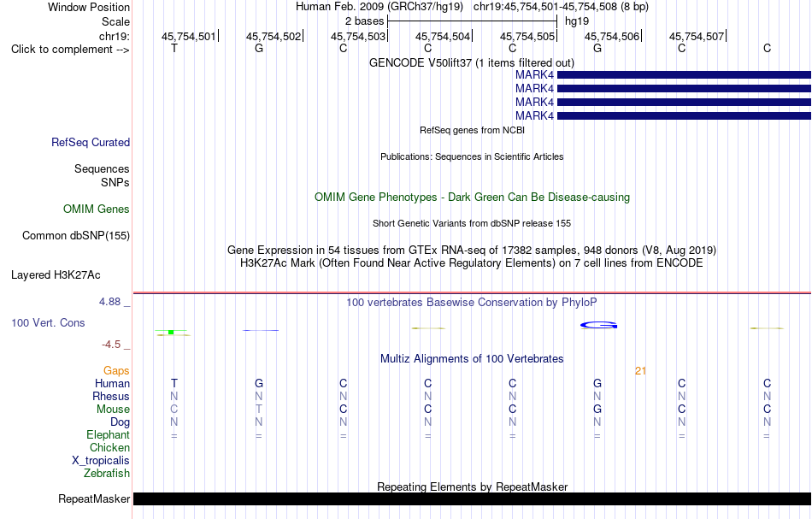This screenshot has height=519, width=812.
Task: Open the OMIM Genes track label
Action: pyautogui.click(x=97, y=209)
